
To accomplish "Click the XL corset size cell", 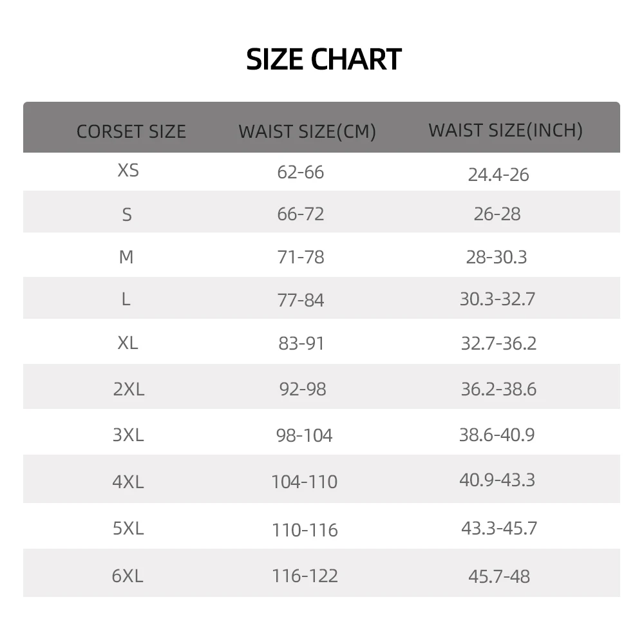I will (128, 343).
